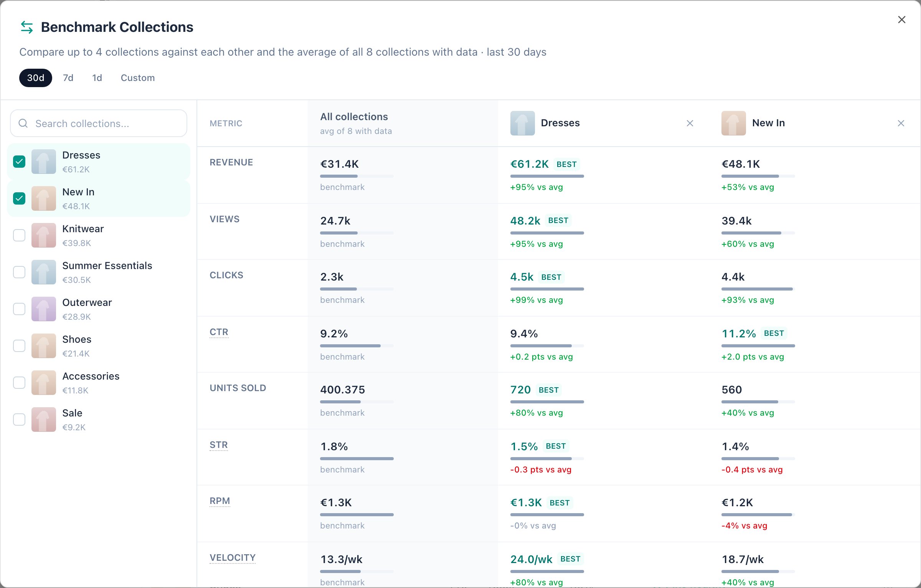Click the Knitwear collection thumbnail

(x=44, y=235)
